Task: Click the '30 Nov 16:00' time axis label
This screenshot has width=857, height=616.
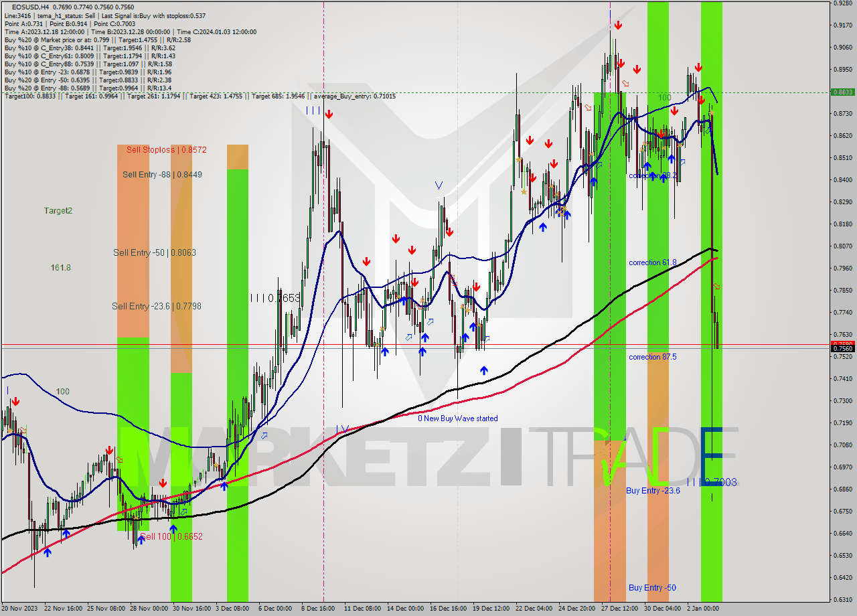Action: 192,609
